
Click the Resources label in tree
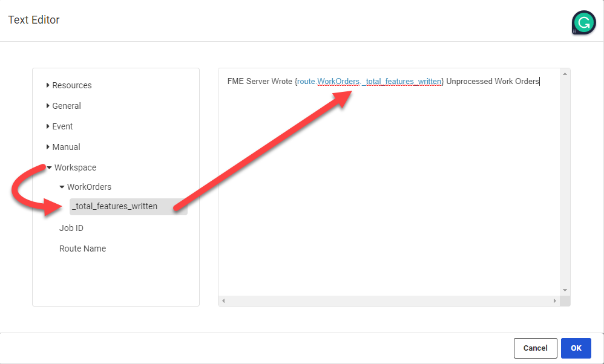(x=72, y=85)
